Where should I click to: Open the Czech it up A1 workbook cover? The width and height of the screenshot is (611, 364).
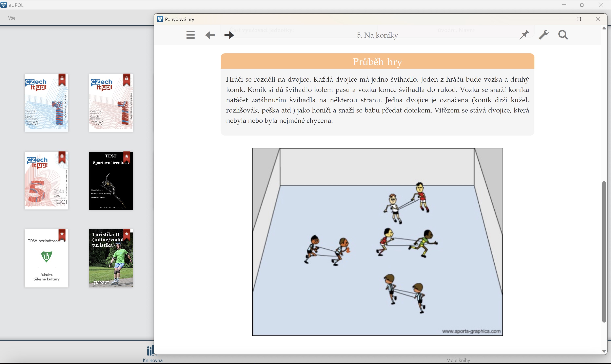tap(111, 103)
